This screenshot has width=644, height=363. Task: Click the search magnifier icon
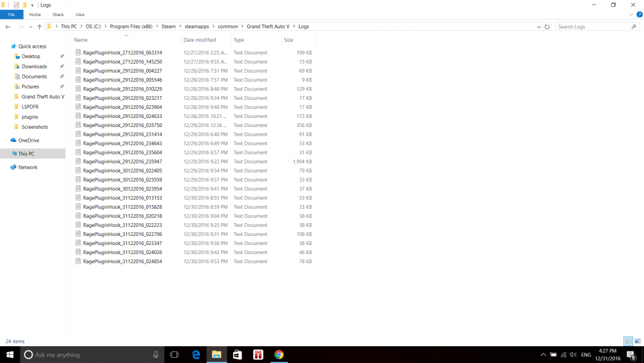pyautogui.click(x=634, y=26)
